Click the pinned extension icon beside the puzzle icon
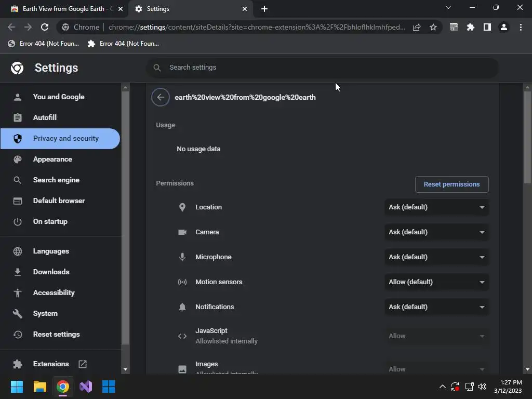Viewport: 532px width, 399px height. click(454, 27)
